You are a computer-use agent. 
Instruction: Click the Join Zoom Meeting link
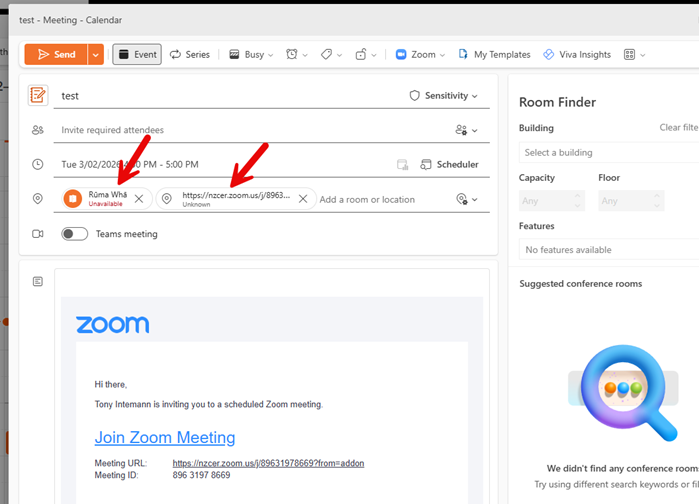pos(165,438)
